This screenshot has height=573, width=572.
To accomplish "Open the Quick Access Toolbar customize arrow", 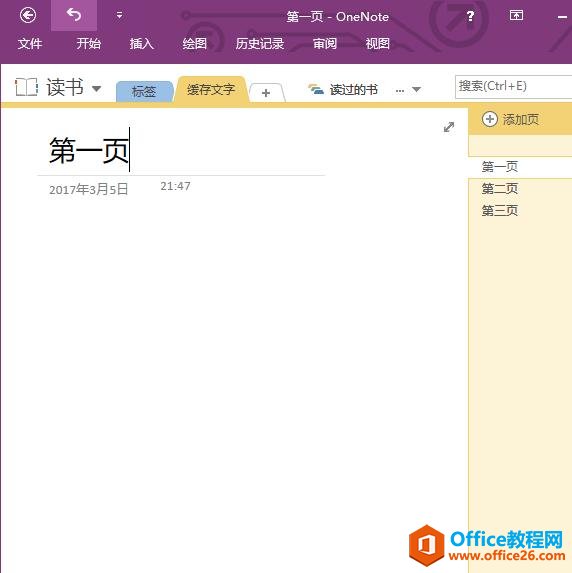I will pos(119,15).
